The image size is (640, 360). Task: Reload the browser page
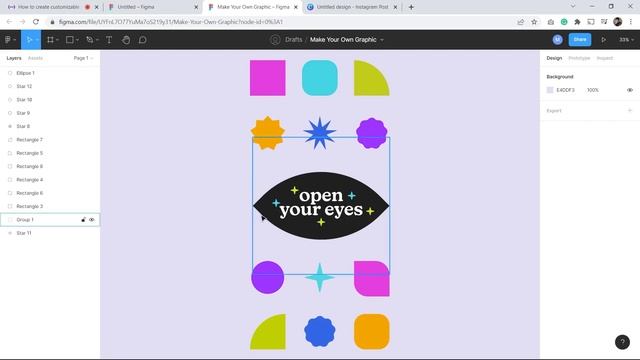[36, 22]
